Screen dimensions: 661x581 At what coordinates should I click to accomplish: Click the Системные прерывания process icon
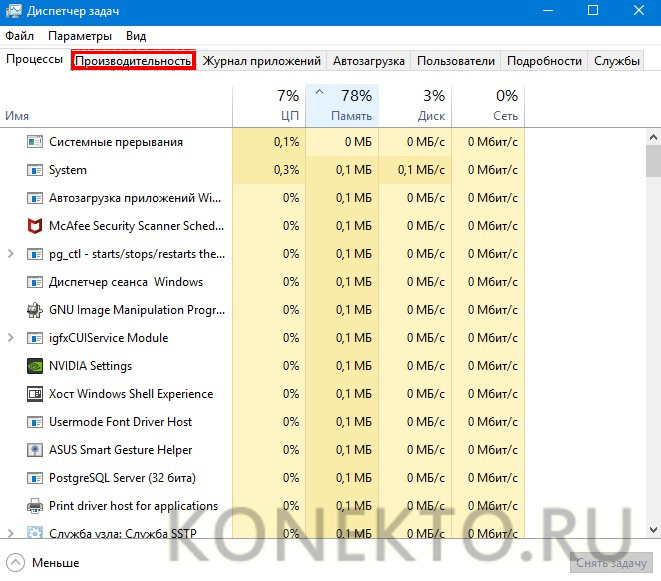(35, 142)
